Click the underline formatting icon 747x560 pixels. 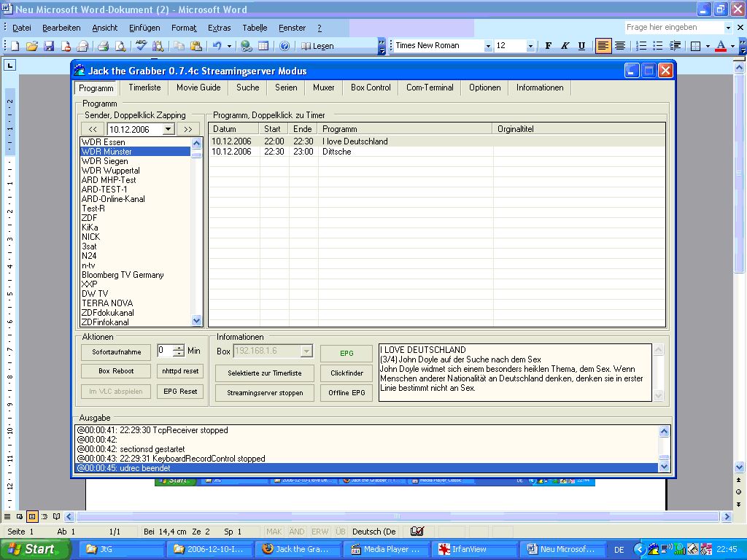click(x=581, y=46)
